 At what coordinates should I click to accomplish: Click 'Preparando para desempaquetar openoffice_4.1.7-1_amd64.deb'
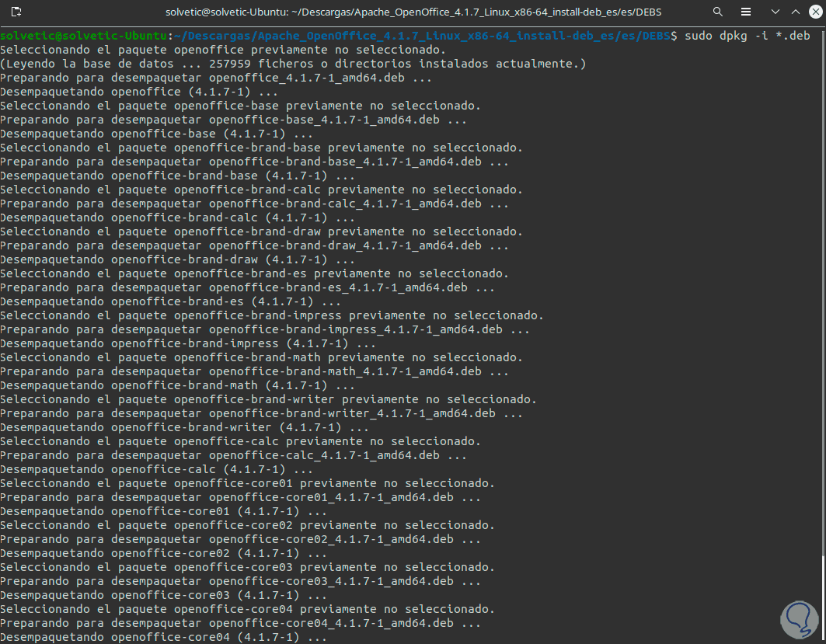click(216, 78)
